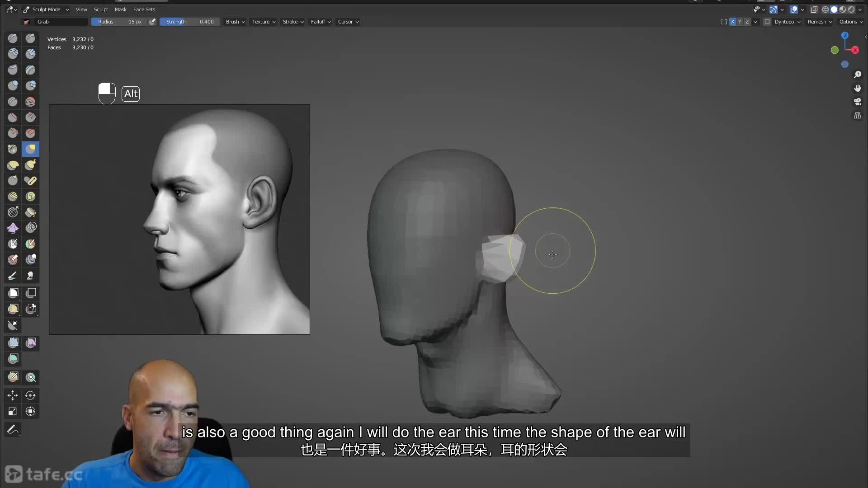Open the editor type selector
This screenshot has width=868, height=488.
click(x=11, y=9)
